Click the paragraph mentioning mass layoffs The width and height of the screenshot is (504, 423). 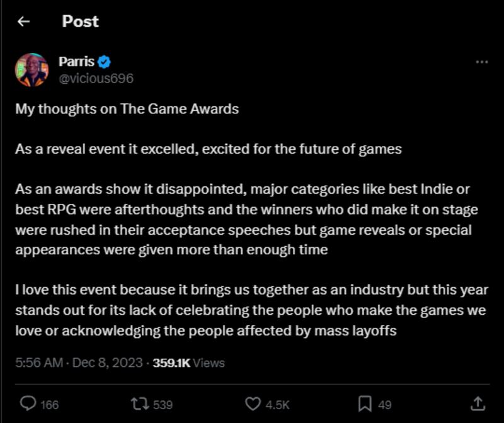252,310
